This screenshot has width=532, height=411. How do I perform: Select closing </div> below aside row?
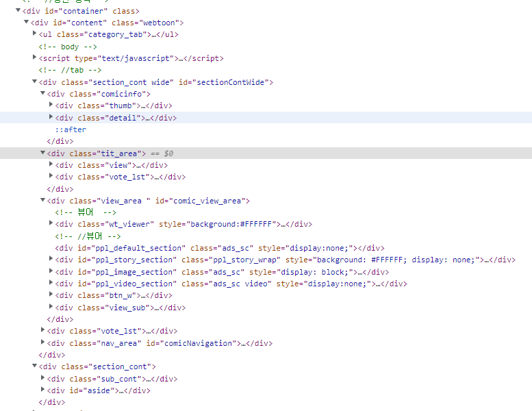tap(52, 403)
